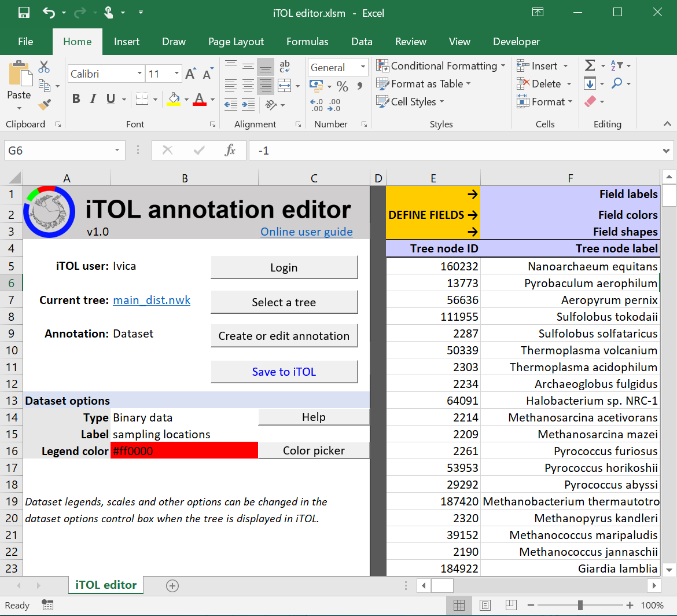Toggle Align Right
Image resolution: width=677 pixels, height=616 pixels.
(x=266, y=86)
